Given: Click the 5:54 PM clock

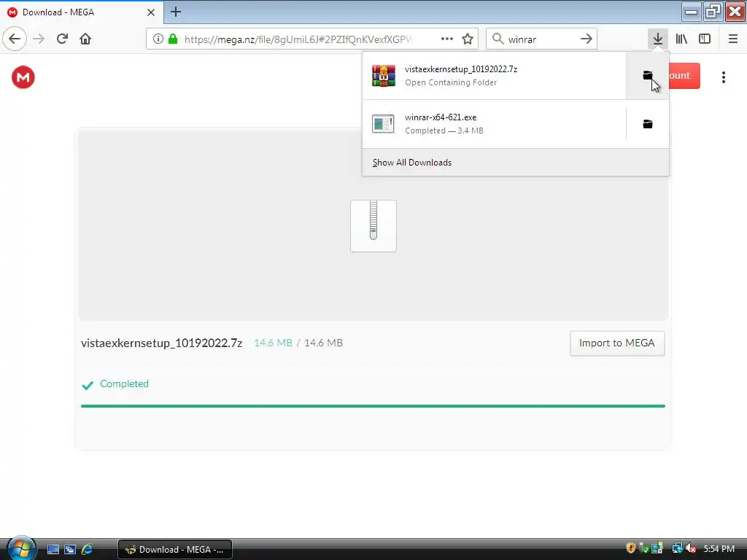Looking at the screenshot, I should [719, 548].
